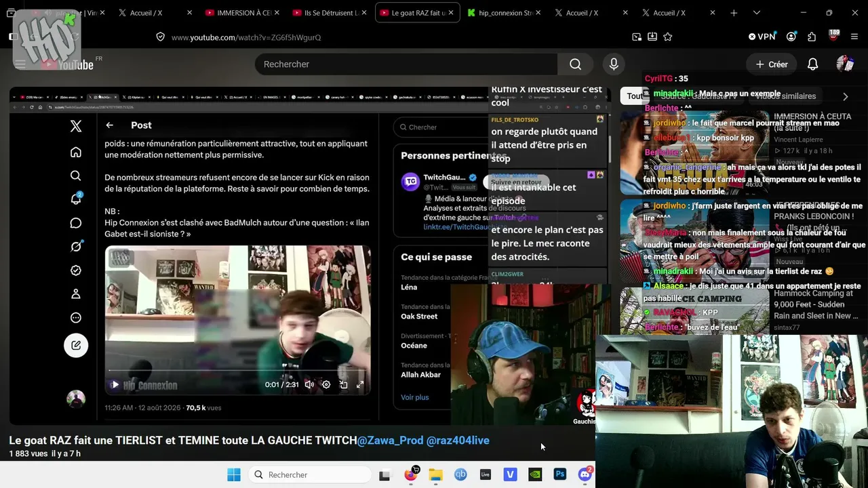This screenshot has width=868, height=488.
Task: Close the Le goat RAZ fait browser tab
Action: (452, 13)
